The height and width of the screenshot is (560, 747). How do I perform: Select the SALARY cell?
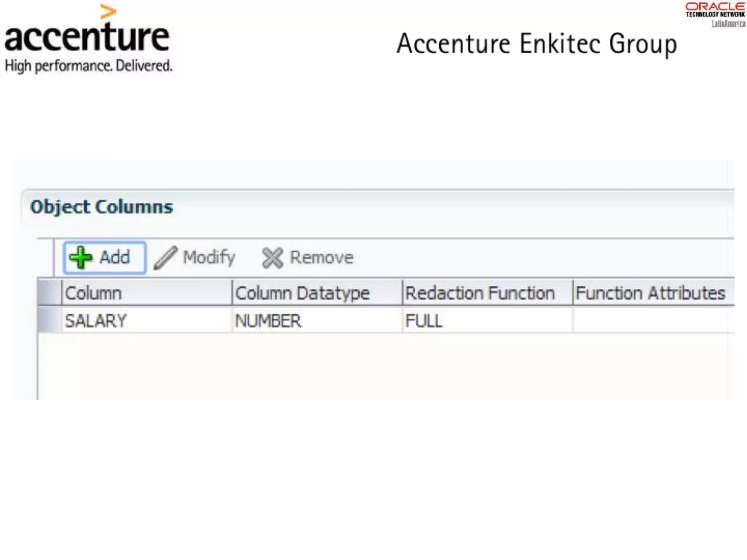click(x=146, y=320)
